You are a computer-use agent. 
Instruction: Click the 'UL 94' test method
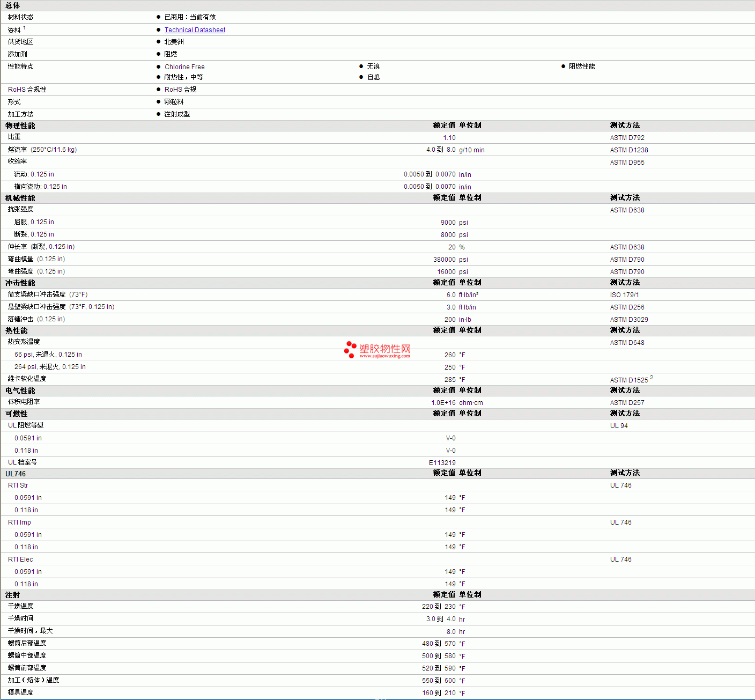click(619, 426)
